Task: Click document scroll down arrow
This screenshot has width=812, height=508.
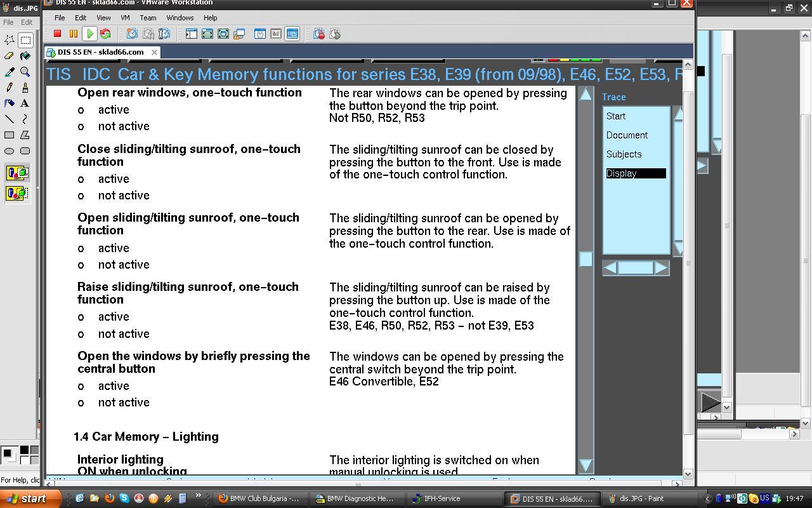Action: (x=586, y=465)
